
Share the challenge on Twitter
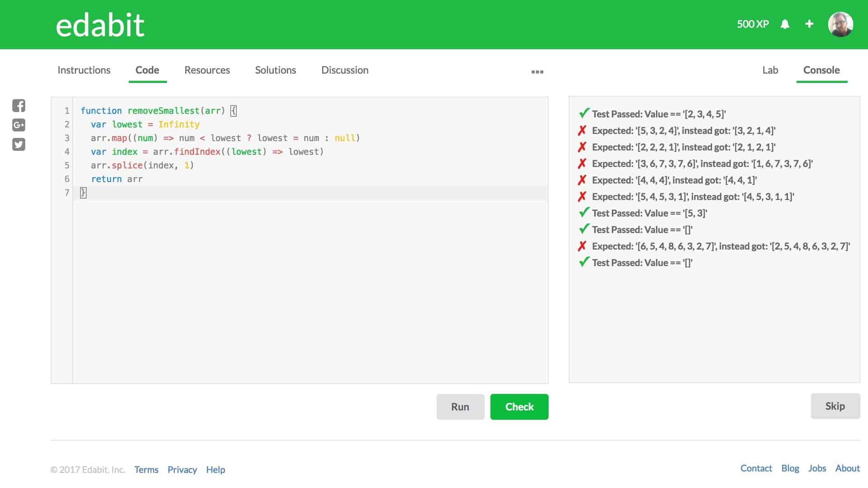[19, 144]
